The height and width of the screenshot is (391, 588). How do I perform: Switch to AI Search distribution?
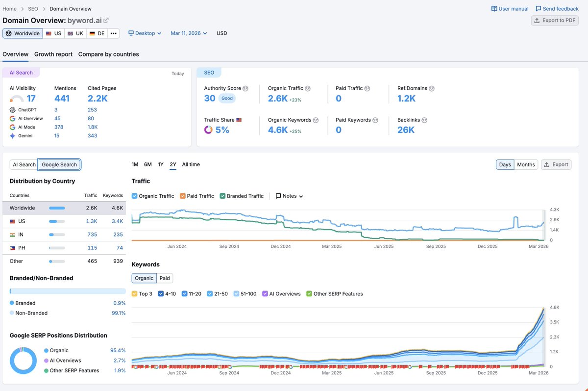click(24, 165)
